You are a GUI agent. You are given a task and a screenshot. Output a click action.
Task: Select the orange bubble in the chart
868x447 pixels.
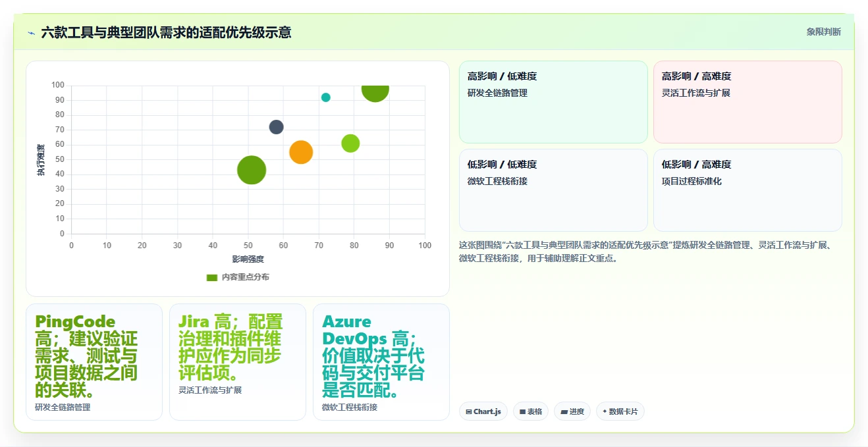click(x=301, y=152)
